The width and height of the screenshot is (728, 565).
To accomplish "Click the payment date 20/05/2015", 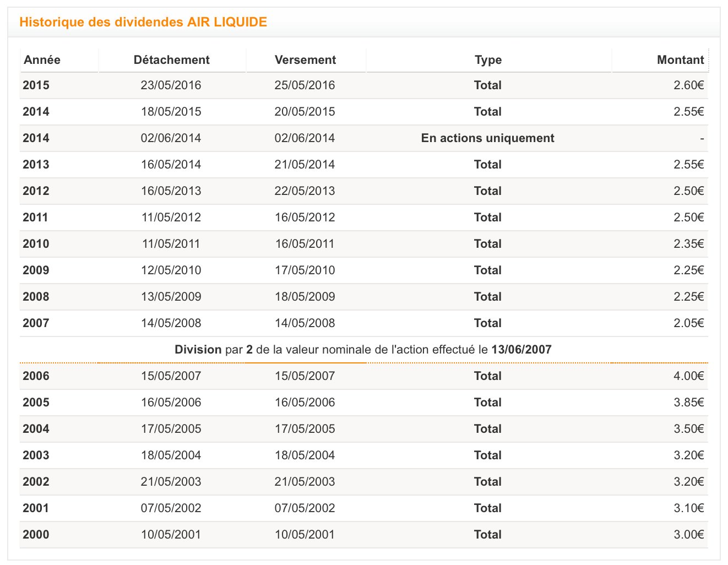I will [x=305, y=111].
